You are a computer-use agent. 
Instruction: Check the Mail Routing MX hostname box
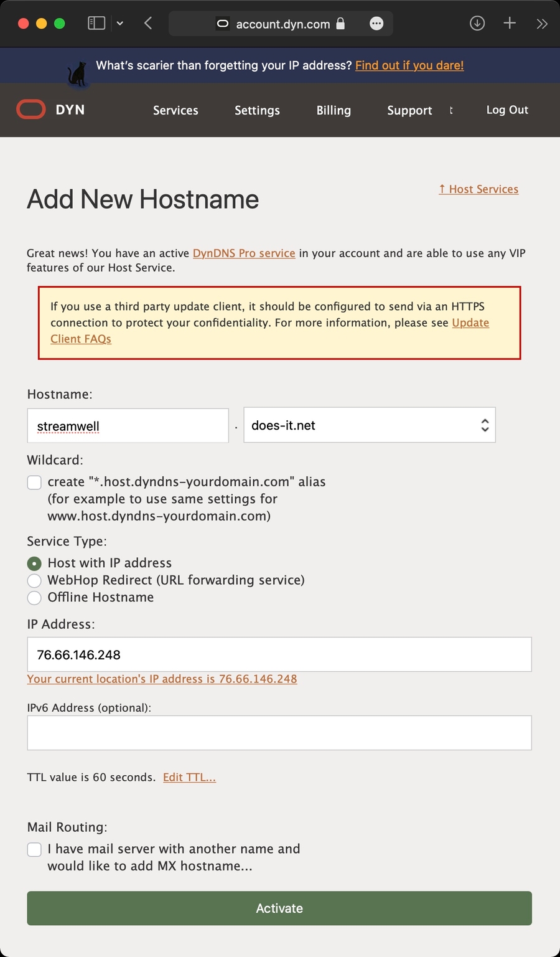34,850
